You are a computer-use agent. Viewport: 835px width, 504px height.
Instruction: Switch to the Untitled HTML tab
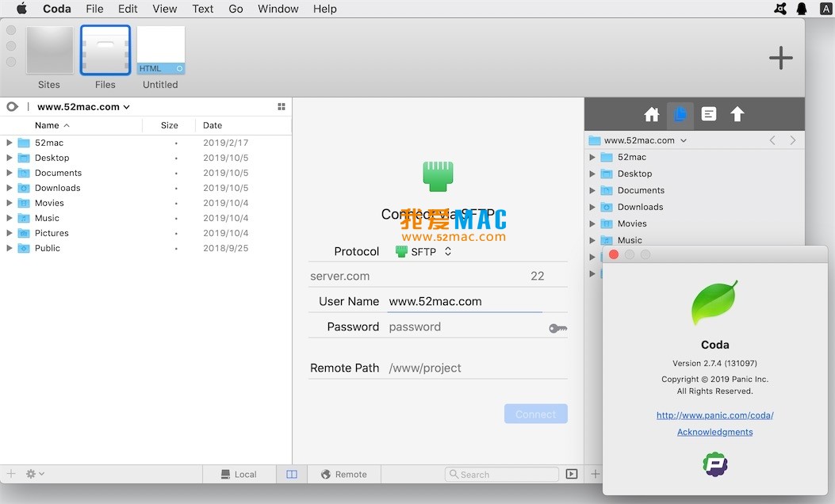pyautogui.click(x=160, y=50)
